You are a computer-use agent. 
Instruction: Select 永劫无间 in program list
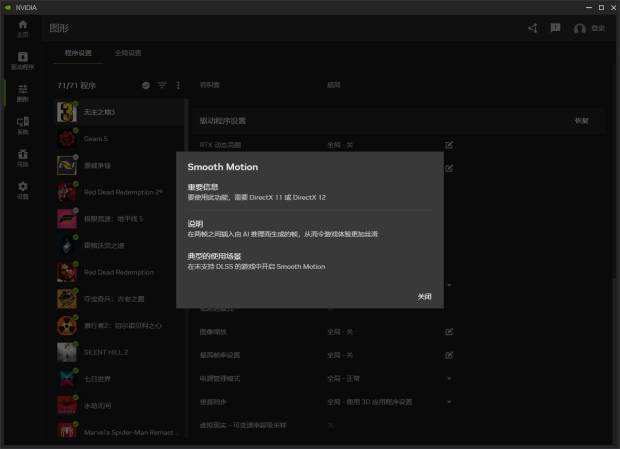[119, 406]
